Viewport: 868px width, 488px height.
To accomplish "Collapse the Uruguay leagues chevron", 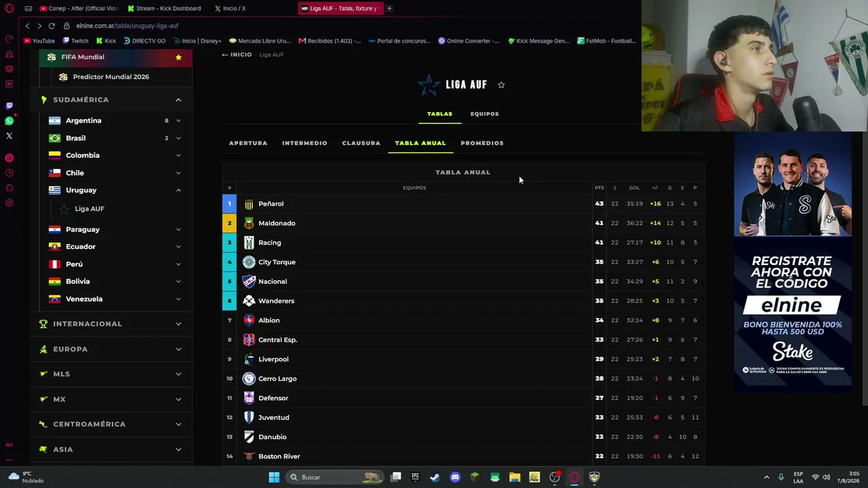I will [178, 190].
